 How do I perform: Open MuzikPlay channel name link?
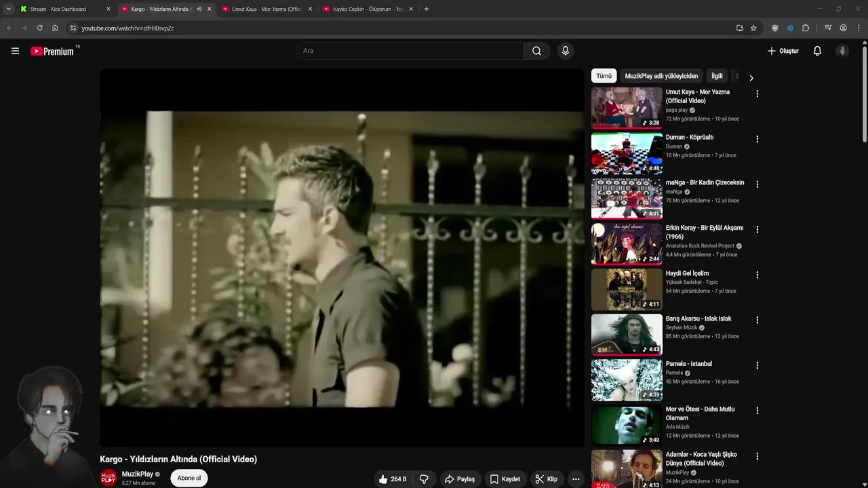click(x=138, y=474)
